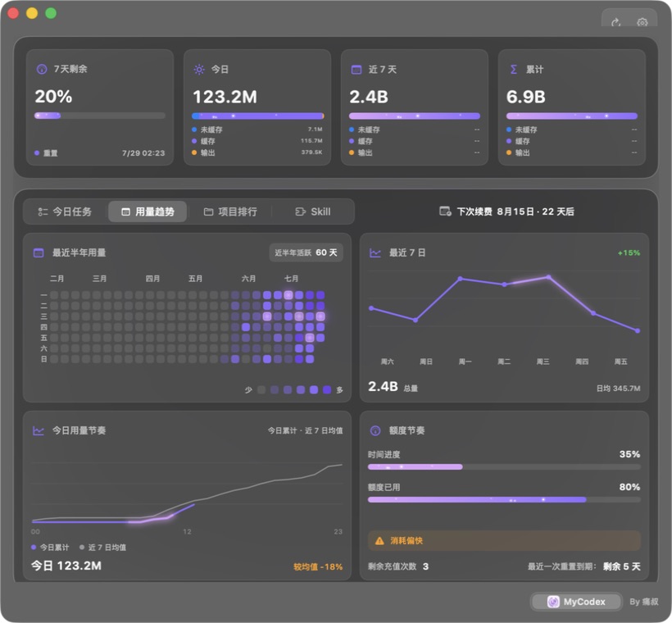This screenshot has width=672, height=623.
Task: Click the MyCodex button
Action: click(x=576, y=602)
